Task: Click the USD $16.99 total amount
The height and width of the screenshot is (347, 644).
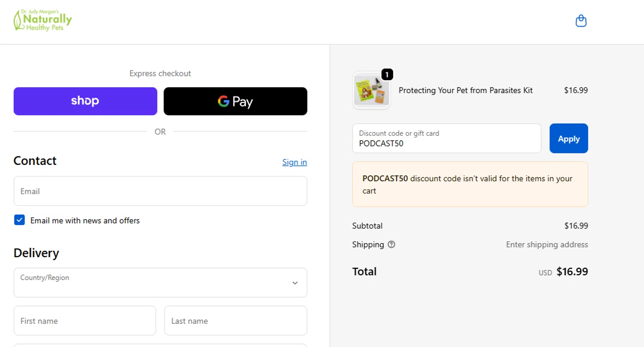Action: click(563, 272)
